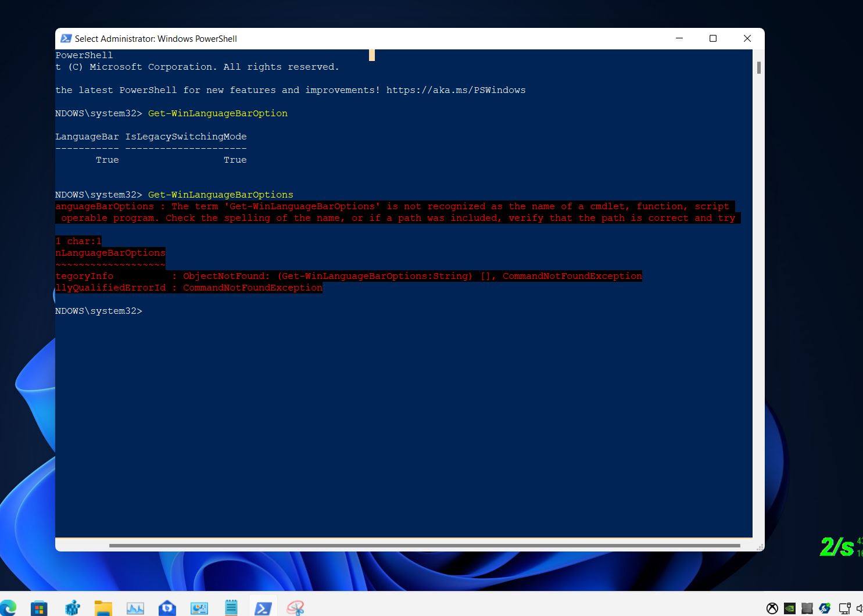Click the 'LanguageBar' column header
The image size is (863, 616).
[87, 137]
